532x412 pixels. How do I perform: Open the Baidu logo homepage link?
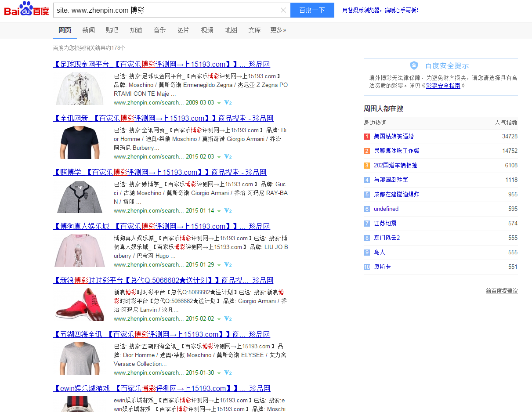[26, 9]
